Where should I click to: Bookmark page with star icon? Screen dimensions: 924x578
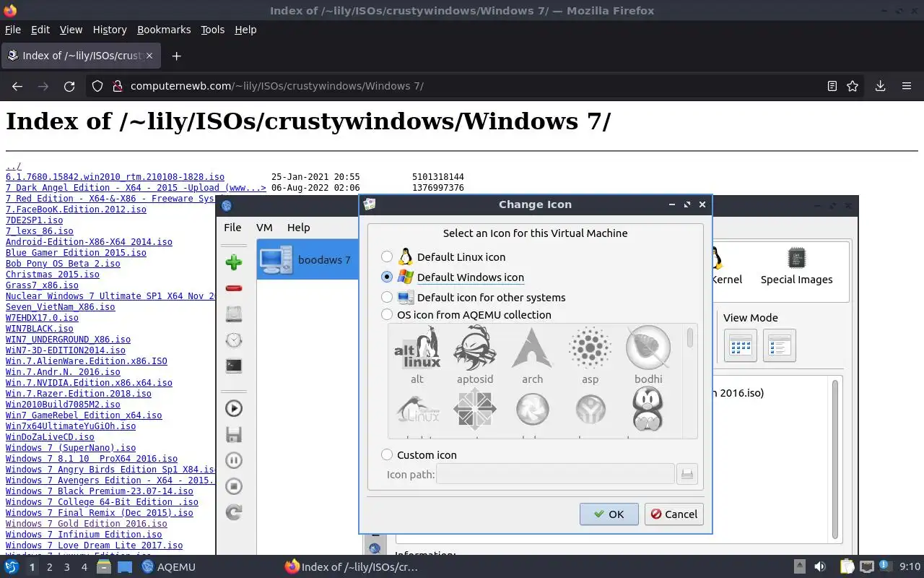click(853, 86)
